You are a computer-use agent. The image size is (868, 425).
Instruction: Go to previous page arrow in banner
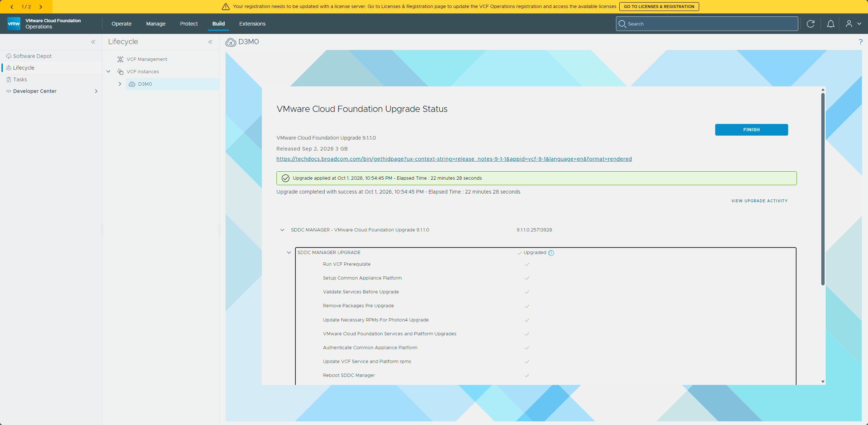coord(12,7)
